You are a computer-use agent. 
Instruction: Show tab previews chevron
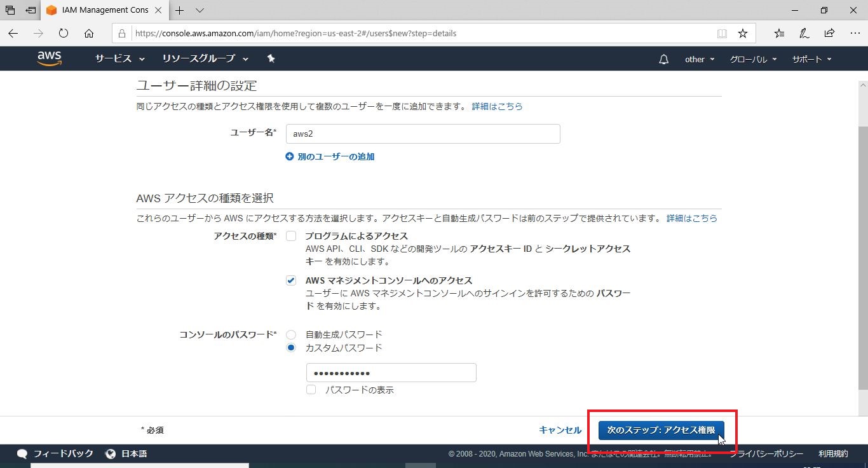point(200,10)
